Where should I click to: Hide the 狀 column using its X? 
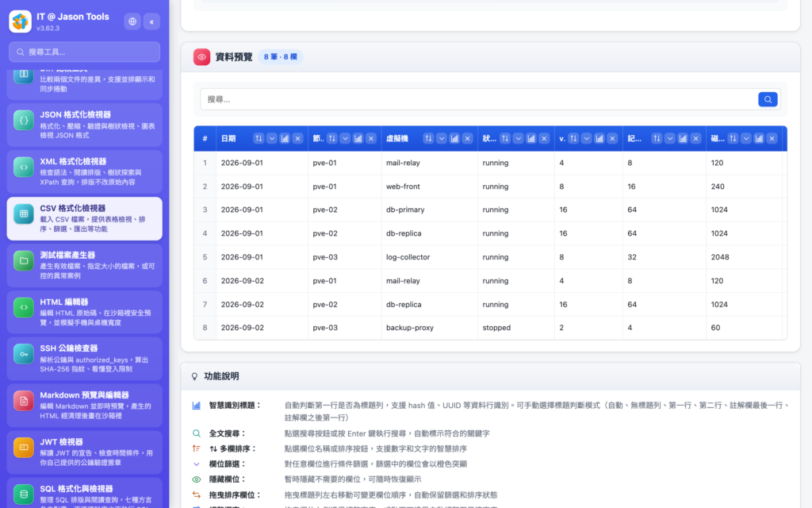click(544, 138)
